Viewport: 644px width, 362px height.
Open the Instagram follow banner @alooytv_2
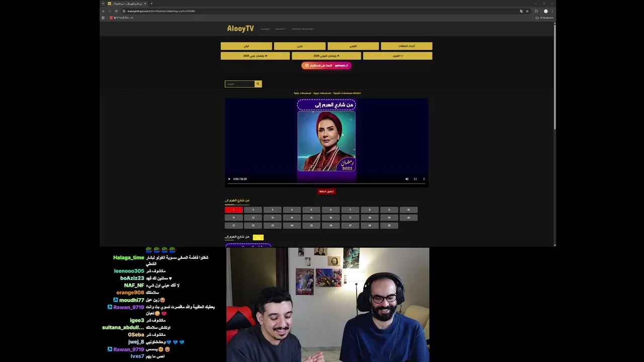tap(327, 65)
